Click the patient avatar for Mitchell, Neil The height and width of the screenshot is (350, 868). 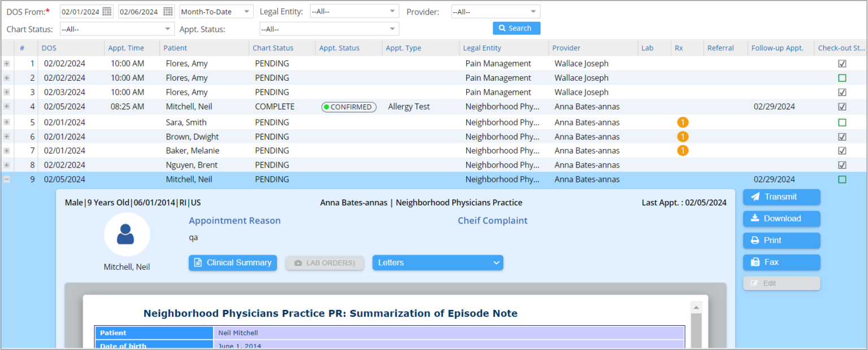point(127,234)
